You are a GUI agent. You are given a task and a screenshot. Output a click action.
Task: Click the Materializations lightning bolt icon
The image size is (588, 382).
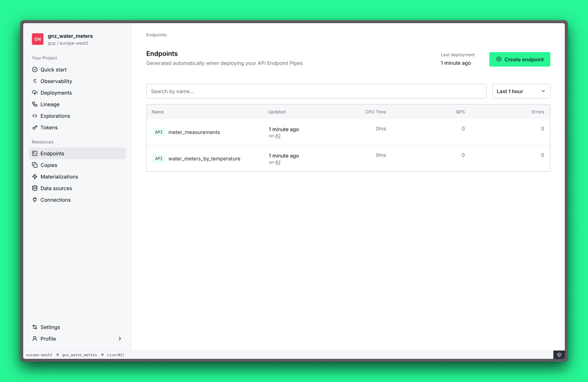coord(35,177)
